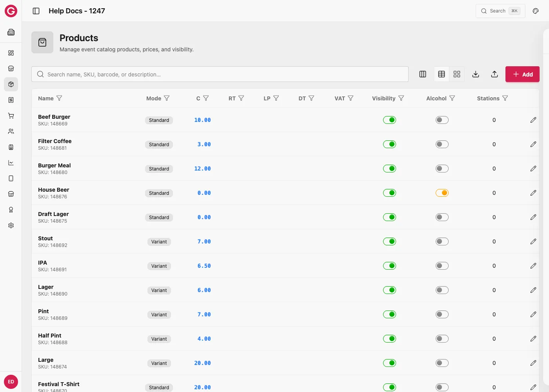Screen dimensions: 549x392
Task: Click the Variant badge for Lager
Action: [159, 290]
